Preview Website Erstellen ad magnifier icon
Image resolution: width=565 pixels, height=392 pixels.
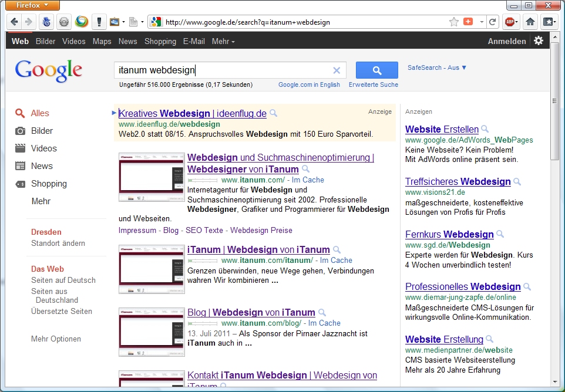coord(485,129)
